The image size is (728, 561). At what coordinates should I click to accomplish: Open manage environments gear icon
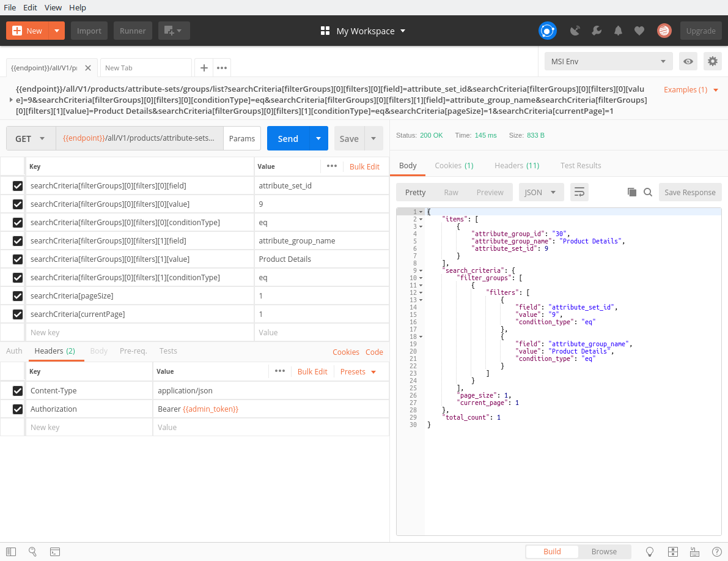[x=713, y=61]
